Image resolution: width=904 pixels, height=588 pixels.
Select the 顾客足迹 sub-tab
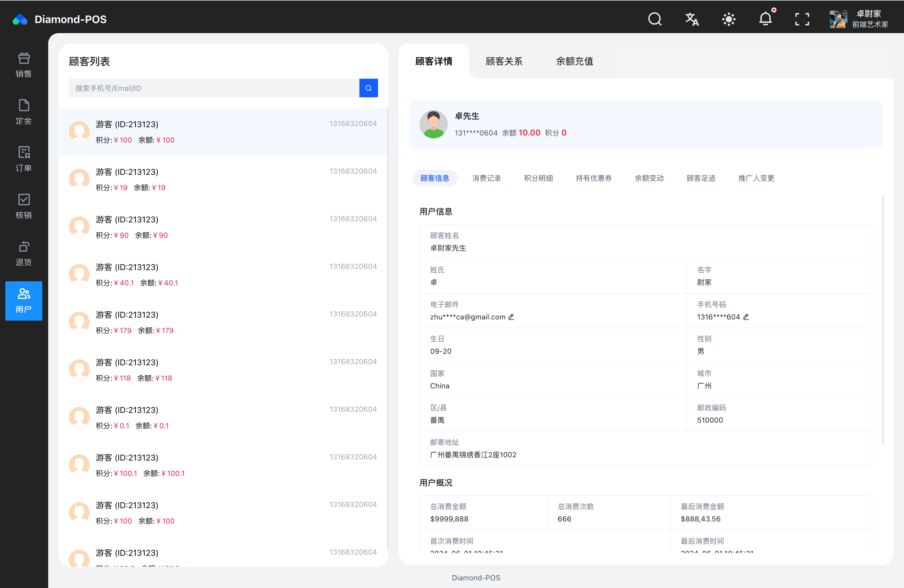click(701, 178)
